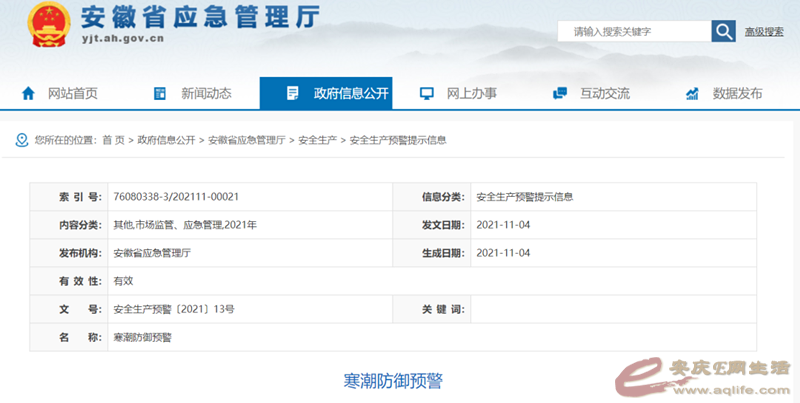Click 安全生产 breadcrumb link
800x403 pixels.
[x=318, y=140]
